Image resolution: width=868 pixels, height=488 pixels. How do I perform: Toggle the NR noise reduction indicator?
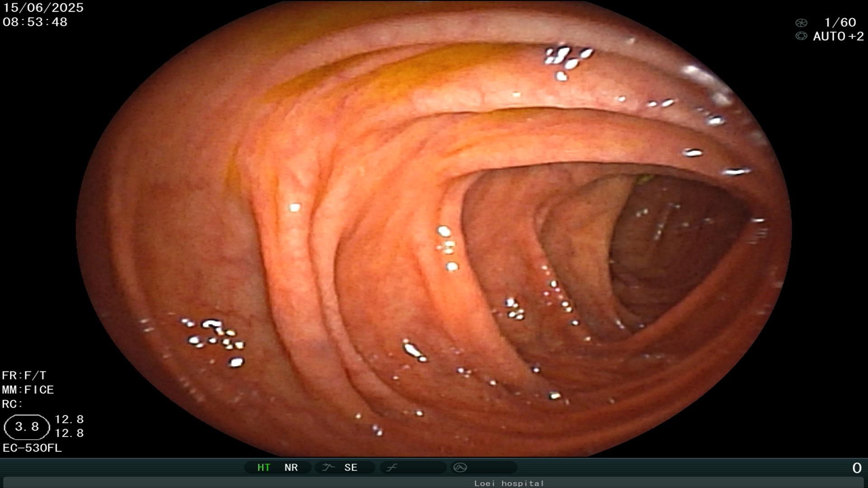(x=291, y=467)
